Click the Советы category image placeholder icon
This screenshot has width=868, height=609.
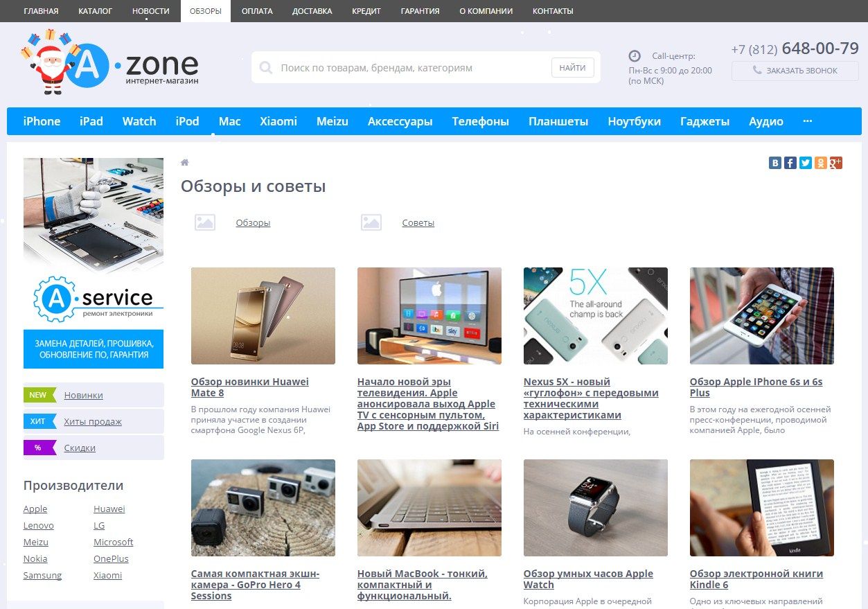371,222
